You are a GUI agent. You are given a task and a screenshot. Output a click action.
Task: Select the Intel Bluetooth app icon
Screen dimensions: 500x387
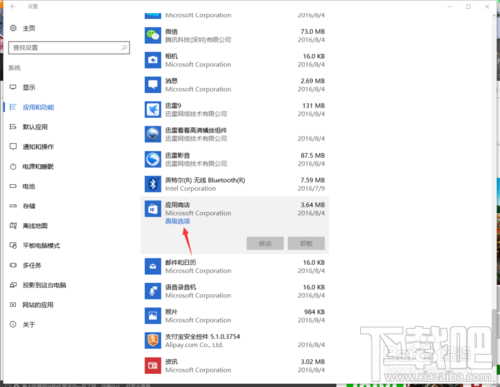153,184
